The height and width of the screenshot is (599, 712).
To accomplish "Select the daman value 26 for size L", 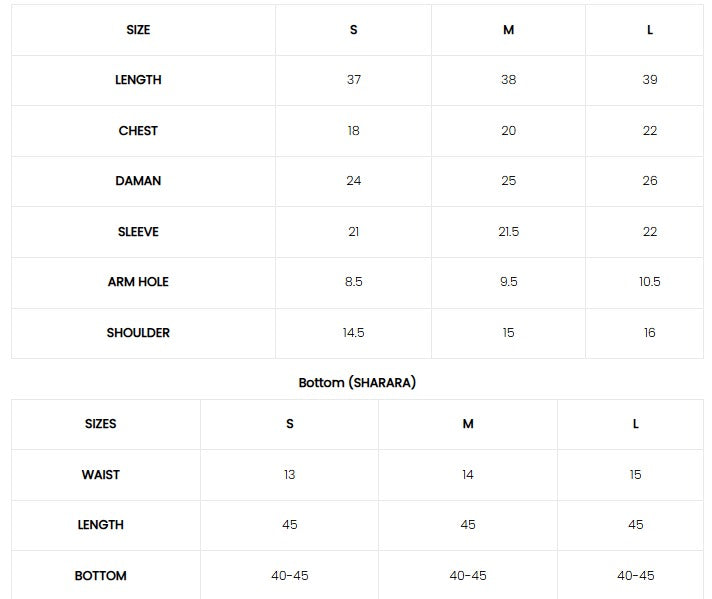I will 650,181.
